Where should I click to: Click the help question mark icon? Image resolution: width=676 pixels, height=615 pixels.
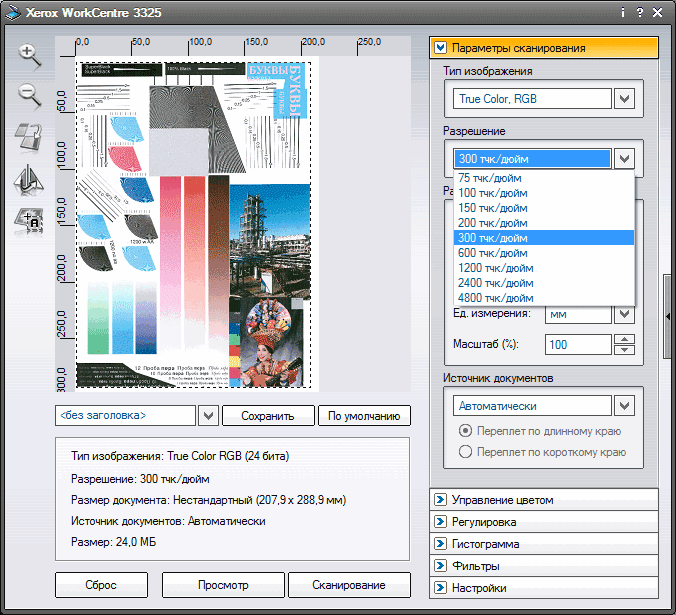pyautogui.click(x=639, y=13)
